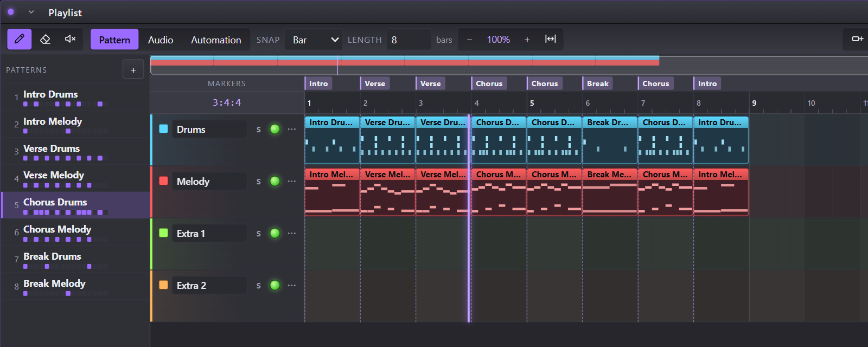This screenshot has height=347, width=868.
Task: Toggle the Melody track green mute light
Action: (x=275, y=181)
